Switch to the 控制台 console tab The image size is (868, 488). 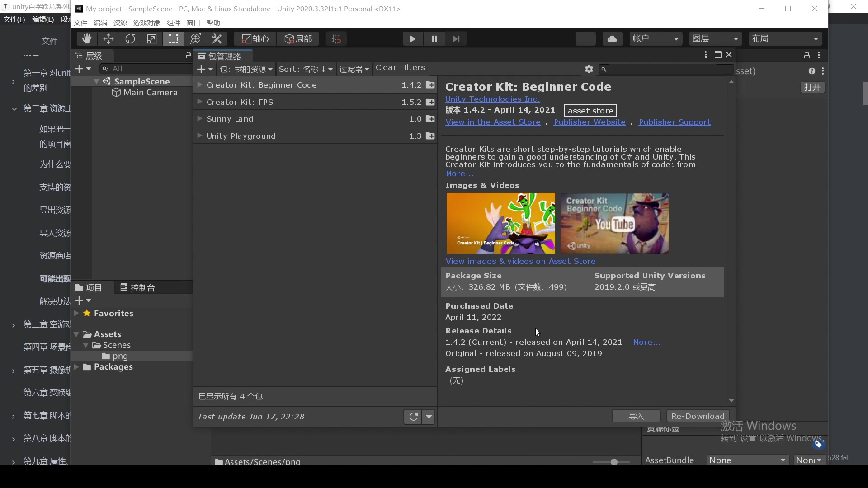coord(137,287)
